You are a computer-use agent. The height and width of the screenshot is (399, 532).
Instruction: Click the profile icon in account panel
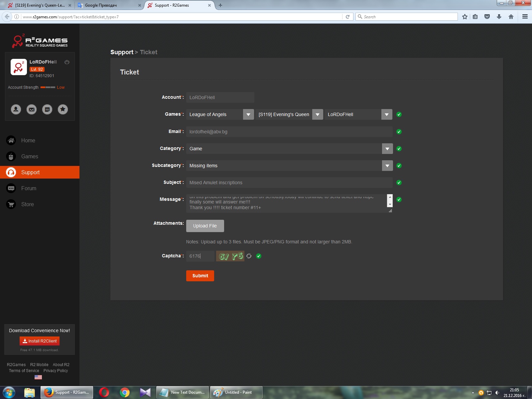coord(16,109)
